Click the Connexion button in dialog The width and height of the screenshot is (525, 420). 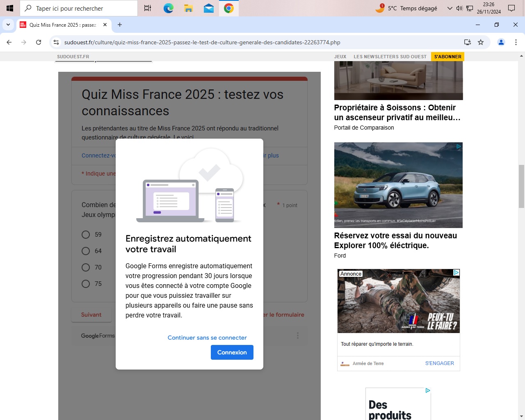coord(232,352)
